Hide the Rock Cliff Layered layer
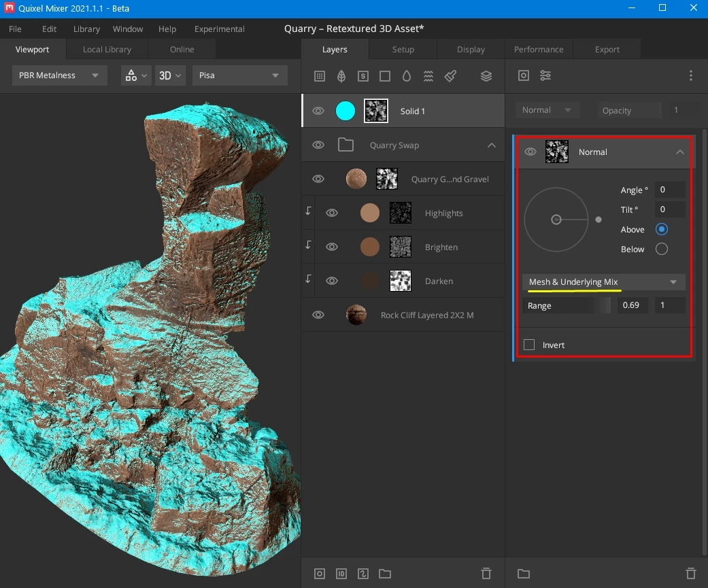 [x=318, y=315]
